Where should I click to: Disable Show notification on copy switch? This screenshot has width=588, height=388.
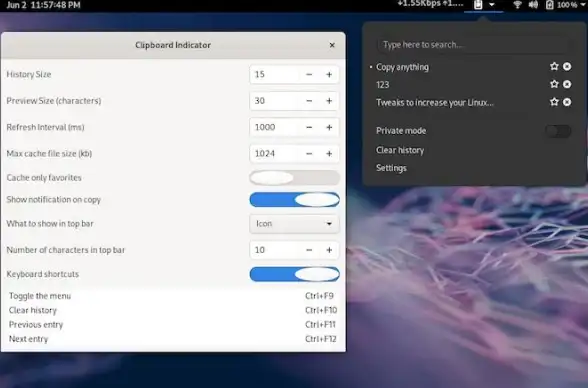[x=294, y=200]
